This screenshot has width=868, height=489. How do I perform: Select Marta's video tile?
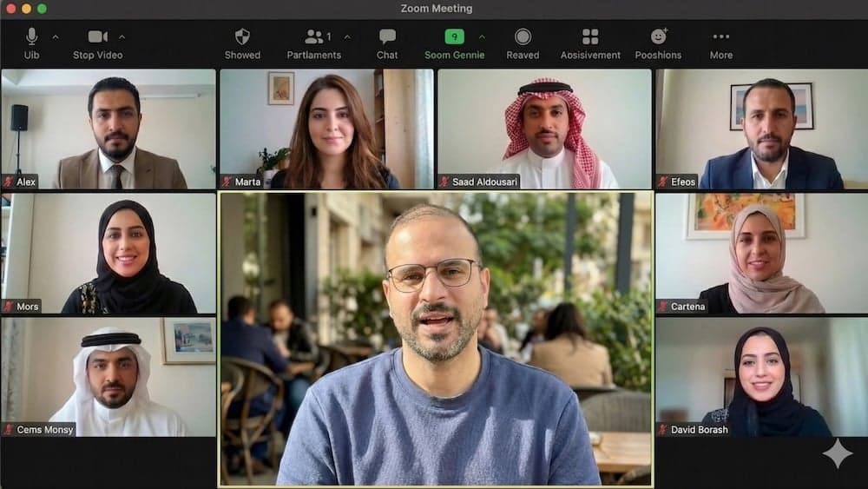(x=326, y=129)
